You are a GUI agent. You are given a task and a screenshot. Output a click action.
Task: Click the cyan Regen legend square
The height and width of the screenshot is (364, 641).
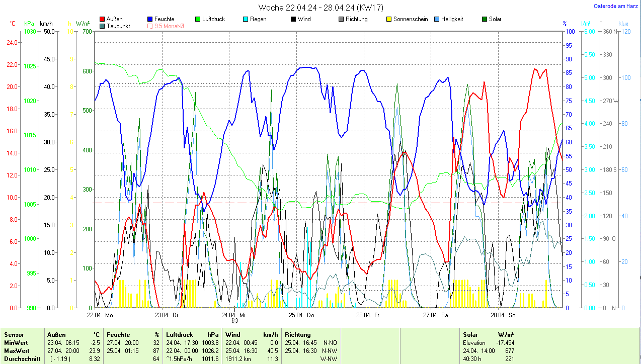[246, 20]
